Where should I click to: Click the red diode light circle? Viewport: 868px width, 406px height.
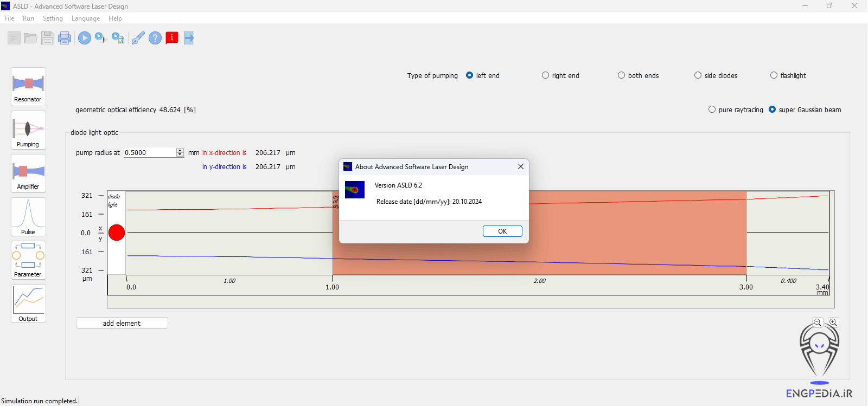pyautogui.click(x=117, y=233)
